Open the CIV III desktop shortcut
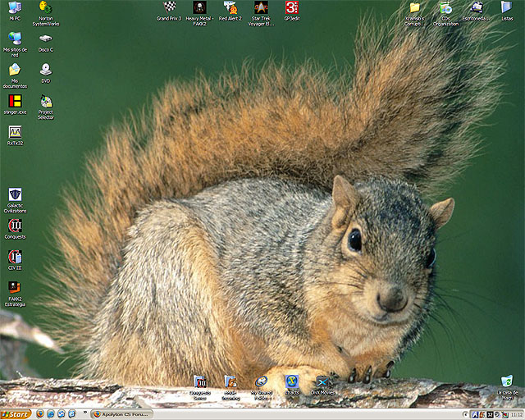The image size is (525, 420). 15,258
